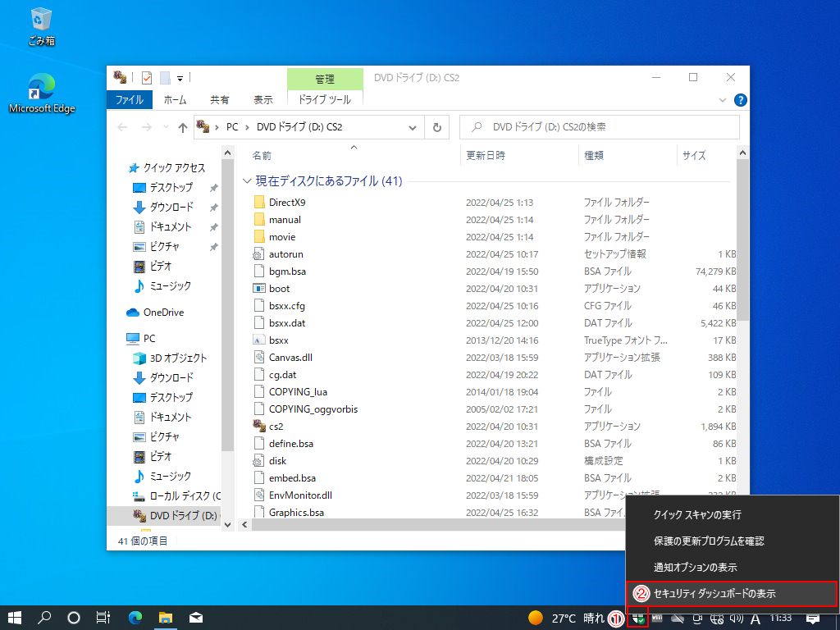Switch to the 表示 ribbon tab
Screen dimensions: 840x630
click(262, 100)
